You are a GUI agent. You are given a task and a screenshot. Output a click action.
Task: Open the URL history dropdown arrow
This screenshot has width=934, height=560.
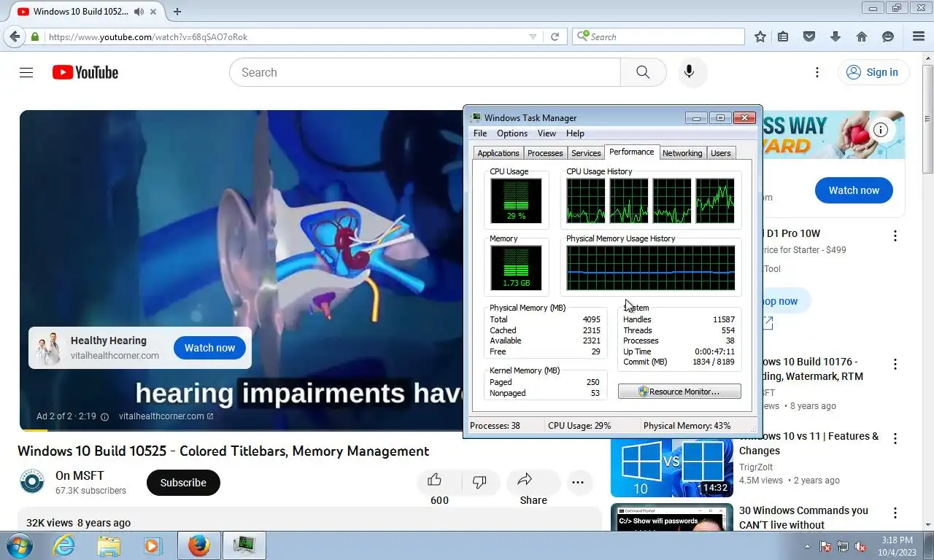point(533,36)
